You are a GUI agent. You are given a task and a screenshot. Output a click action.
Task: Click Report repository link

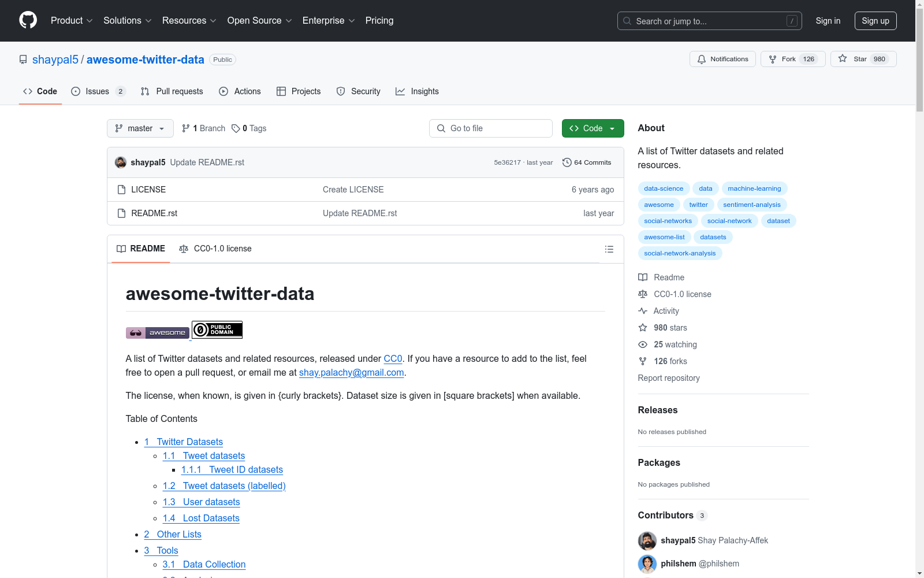click(x=669, y=378)
